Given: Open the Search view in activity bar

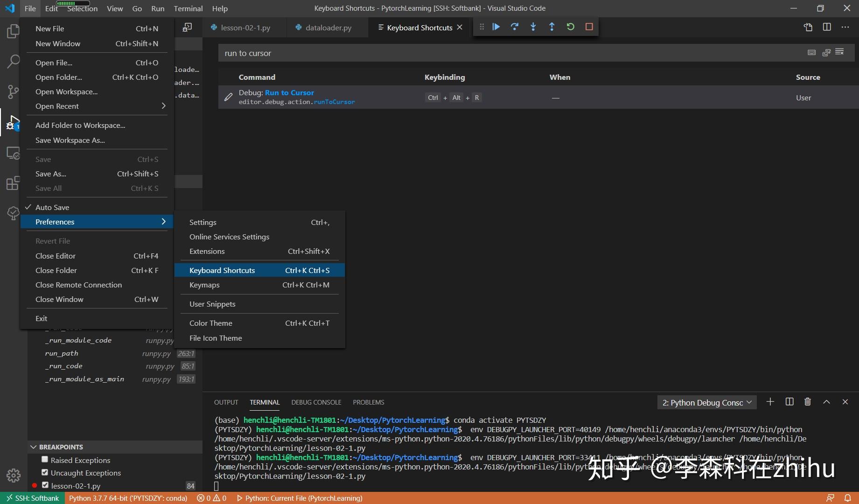Looking at the screenshot, I should [13, 61].
